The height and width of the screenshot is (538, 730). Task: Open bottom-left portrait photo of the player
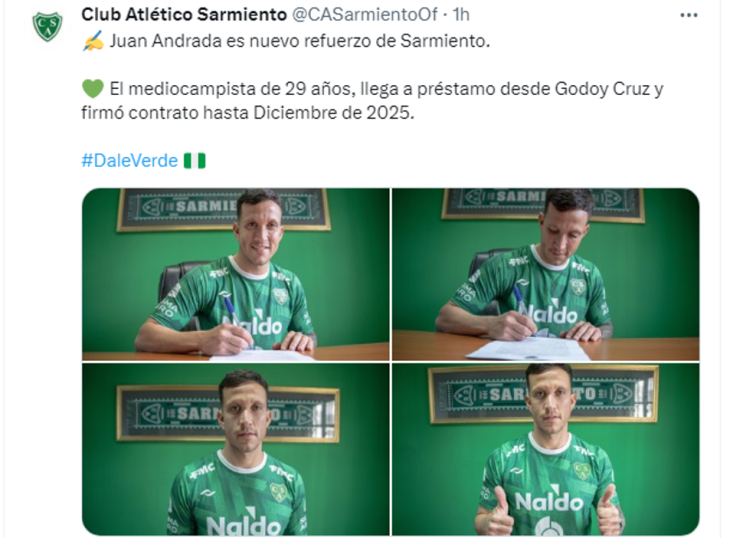click(236, 449)
